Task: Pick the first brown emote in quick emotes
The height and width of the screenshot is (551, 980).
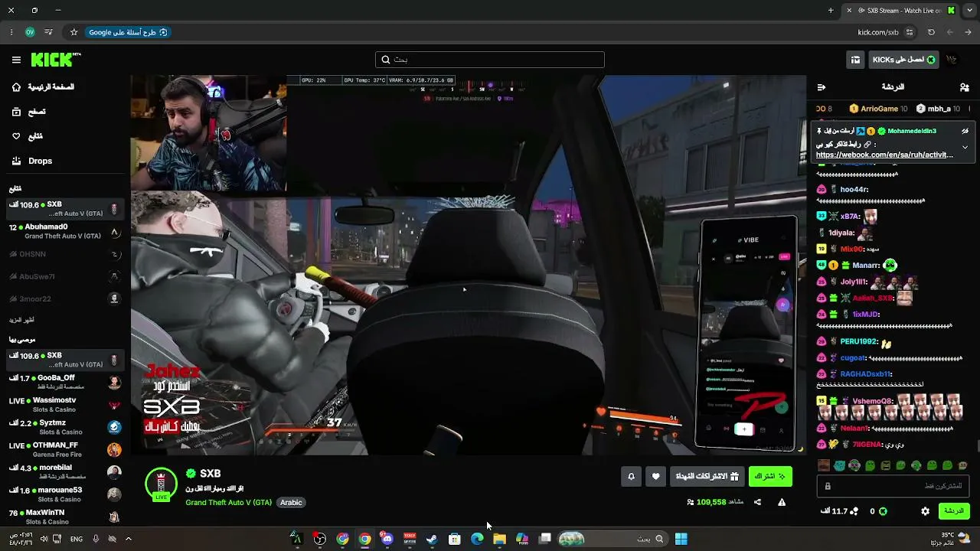Action: (824, 465)
